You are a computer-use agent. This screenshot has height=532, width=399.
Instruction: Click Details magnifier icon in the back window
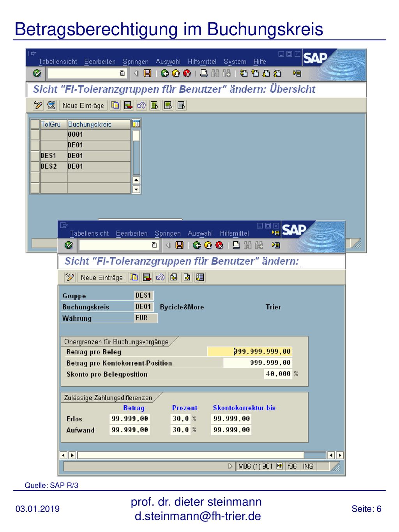click(x=51, y=105)
